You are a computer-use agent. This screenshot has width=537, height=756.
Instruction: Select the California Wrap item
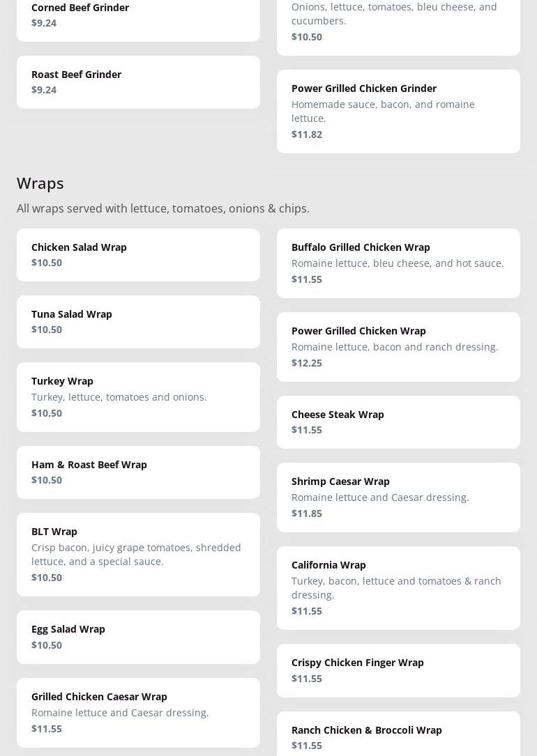[x=398, y=588]
